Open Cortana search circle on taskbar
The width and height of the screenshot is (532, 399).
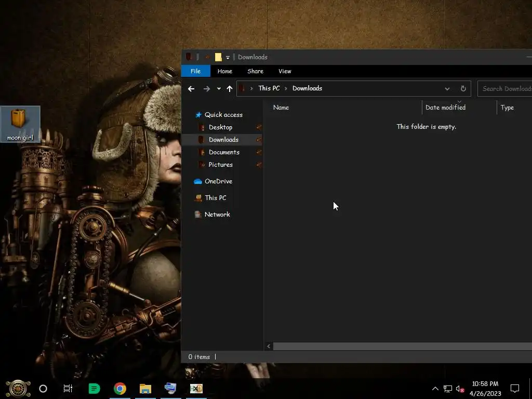[x=43, y=389]
